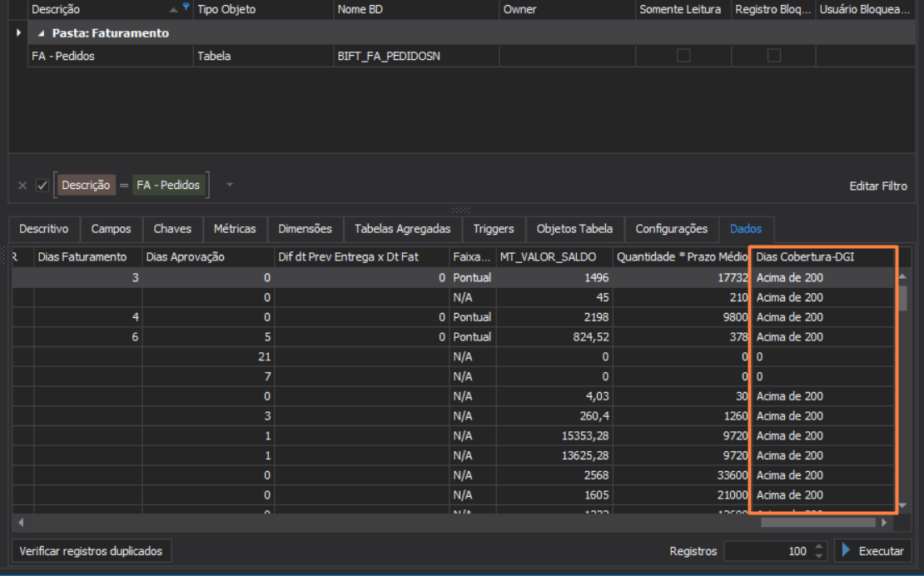Screen dimensions: 924x576
Task: Click the 21 Dias Aprovação cell
Action: pyautogui.click(x=208, y=356)
